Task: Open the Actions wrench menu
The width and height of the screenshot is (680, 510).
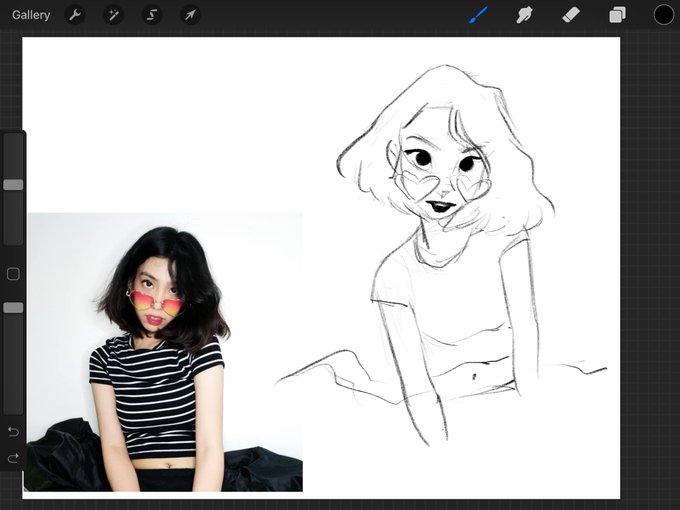Action: point(75,15)
